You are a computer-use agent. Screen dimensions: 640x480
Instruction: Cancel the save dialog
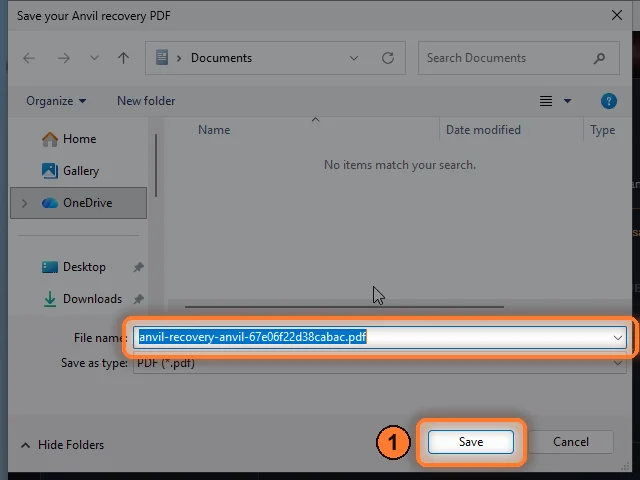(571, 442)
